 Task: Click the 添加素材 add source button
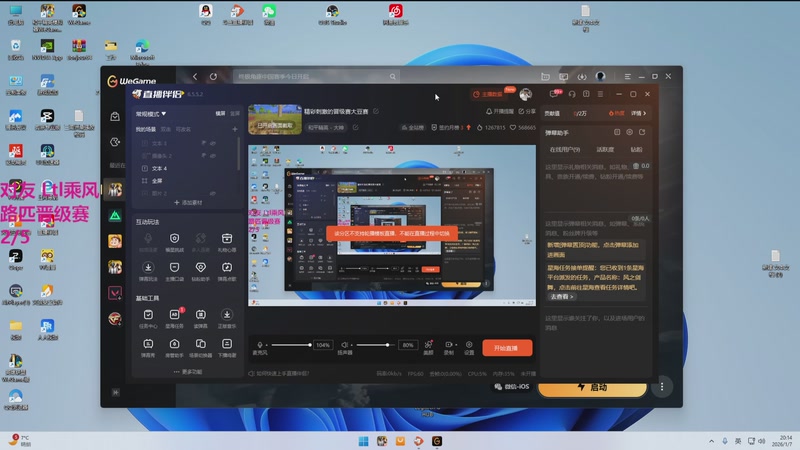[x=188, y=203]
